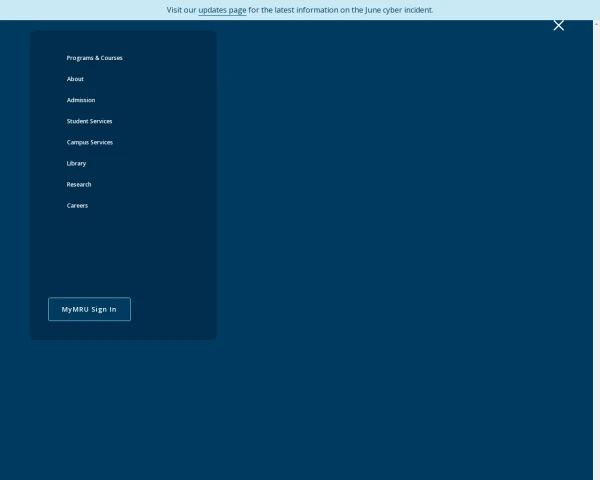
Task: Click the page vertical scrollbar
Action: [596, 250]
